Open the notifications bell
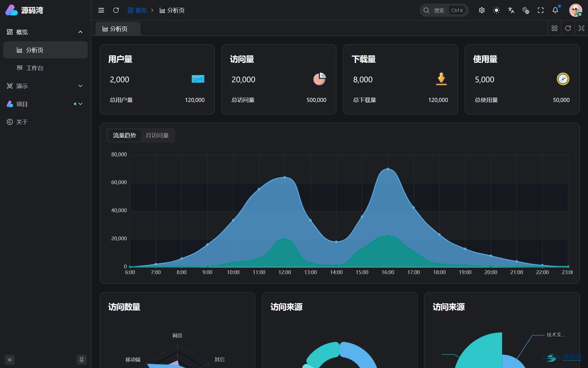 [555, 10]
